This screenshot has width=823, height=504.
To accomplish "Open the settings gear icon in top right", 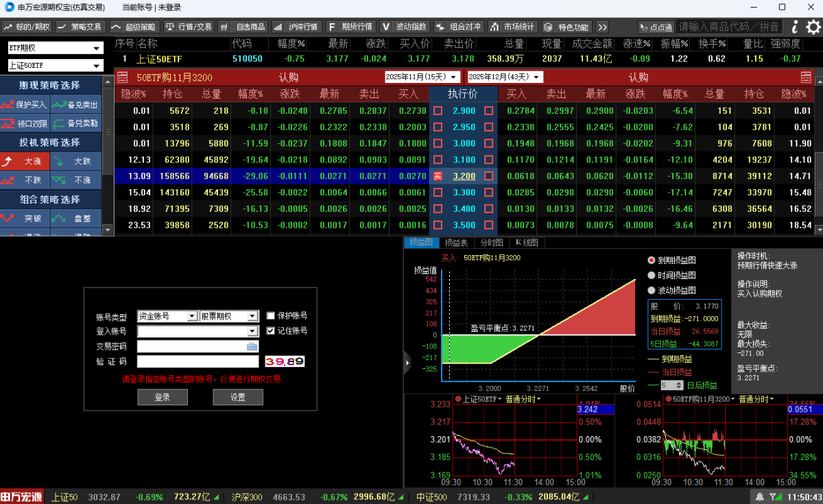I will tap(813, 27).
